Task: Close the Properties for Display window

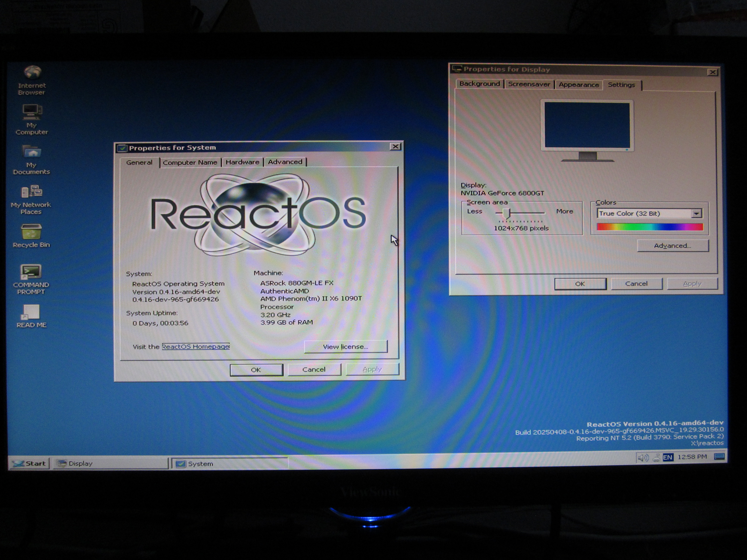Action: (x=713, y=72)
